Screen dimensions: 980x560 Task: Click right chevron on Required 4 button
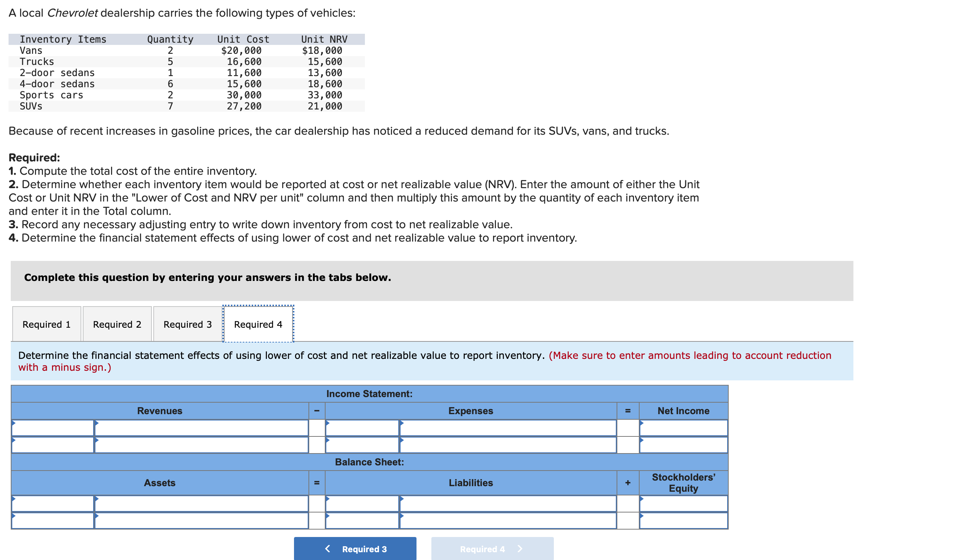tap(520, 549)
